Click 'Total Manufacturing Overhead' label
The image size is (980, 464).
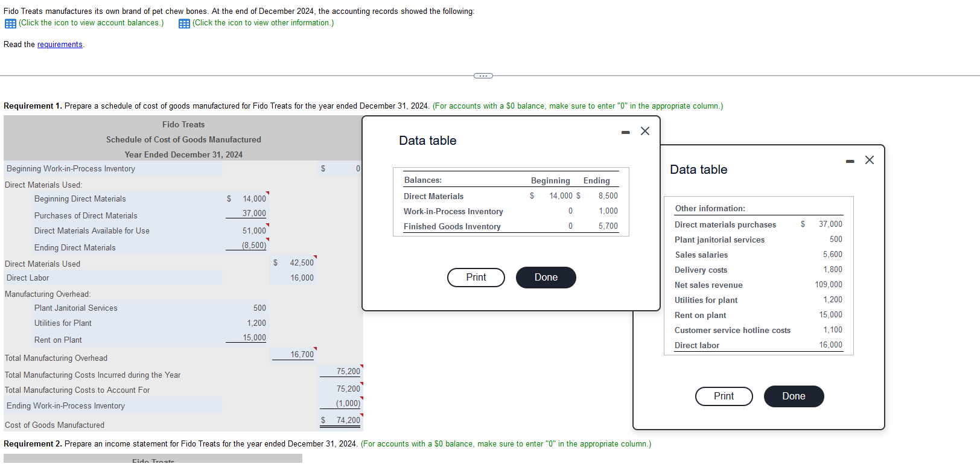56,358
